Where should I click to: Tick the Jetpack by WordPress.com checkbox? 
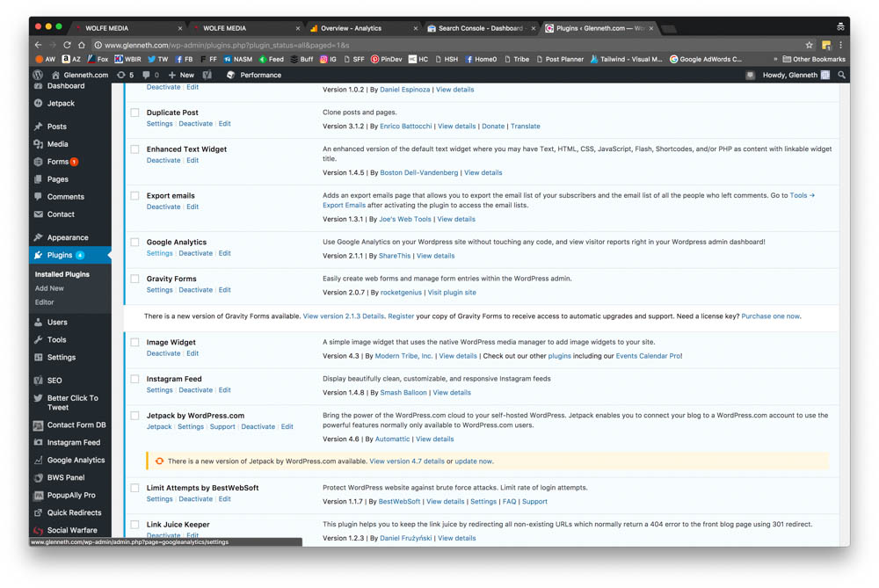click(x=134, y=416)
